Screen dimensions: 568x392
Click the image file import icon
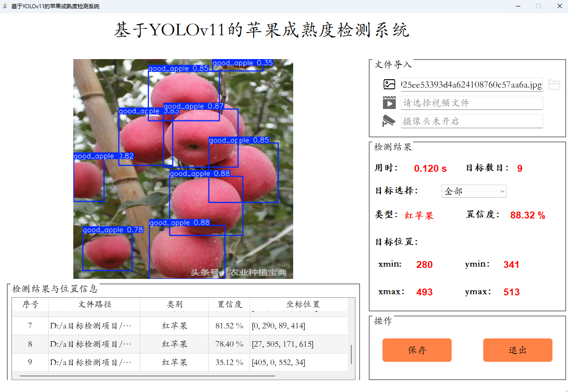tap(389, 85)
